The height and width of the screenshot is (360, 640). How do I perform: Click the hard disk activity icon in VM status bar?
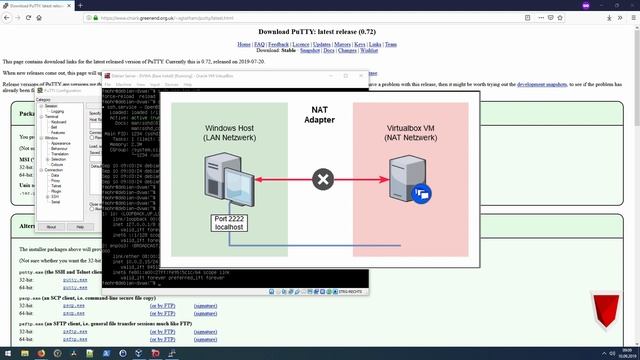point(271,292)
